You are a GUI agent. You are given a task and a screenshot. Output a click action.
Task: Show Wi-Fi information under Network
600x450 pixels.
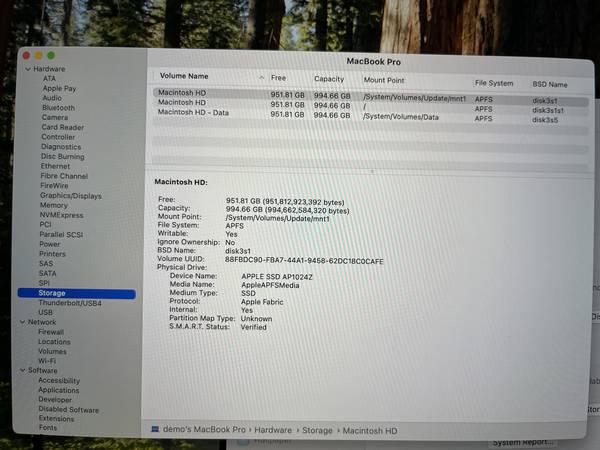pos(47,360)
